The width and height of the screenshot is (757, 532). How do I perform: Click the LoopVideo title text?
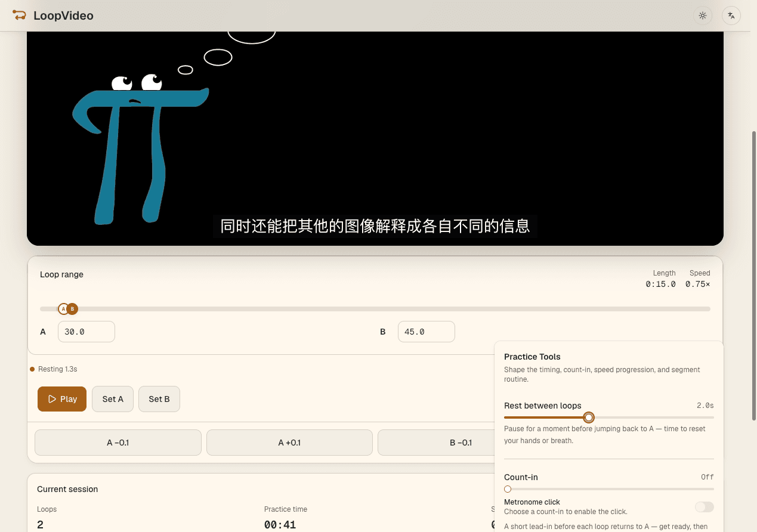[63, 16]
